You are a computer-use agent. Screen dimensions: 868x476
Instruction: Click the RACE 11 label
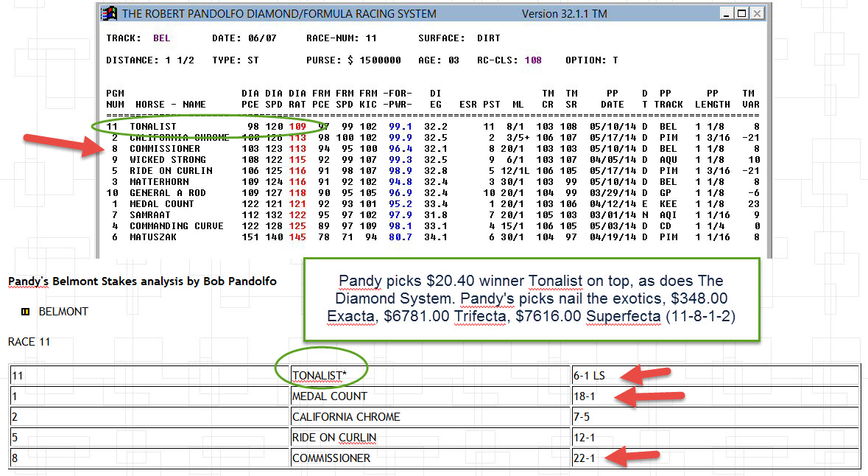point(29,342)
